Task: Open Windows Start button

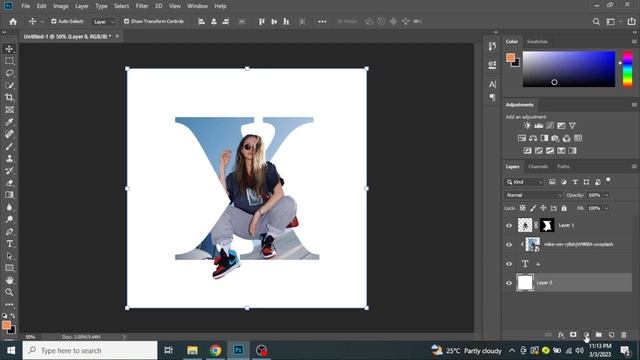Action: [x=11, y=351]
